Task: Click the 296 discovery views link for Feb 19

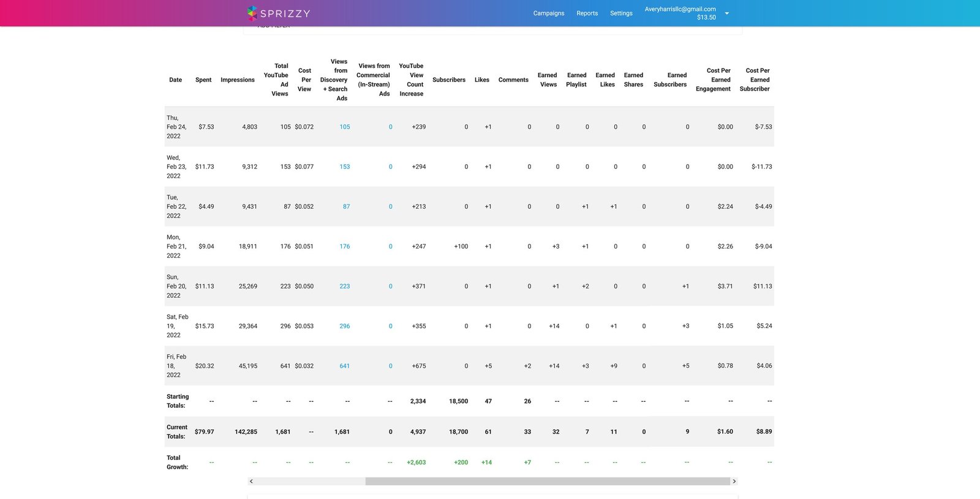Action: (x=345, y=326)
